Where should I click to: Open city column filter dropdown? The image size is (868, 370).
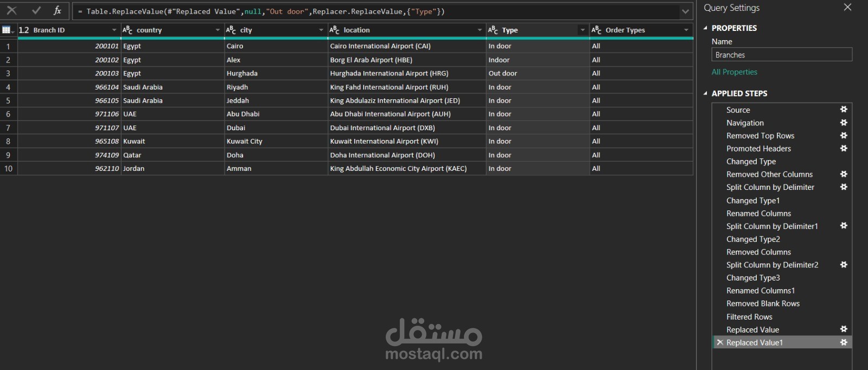pos(321,30)
